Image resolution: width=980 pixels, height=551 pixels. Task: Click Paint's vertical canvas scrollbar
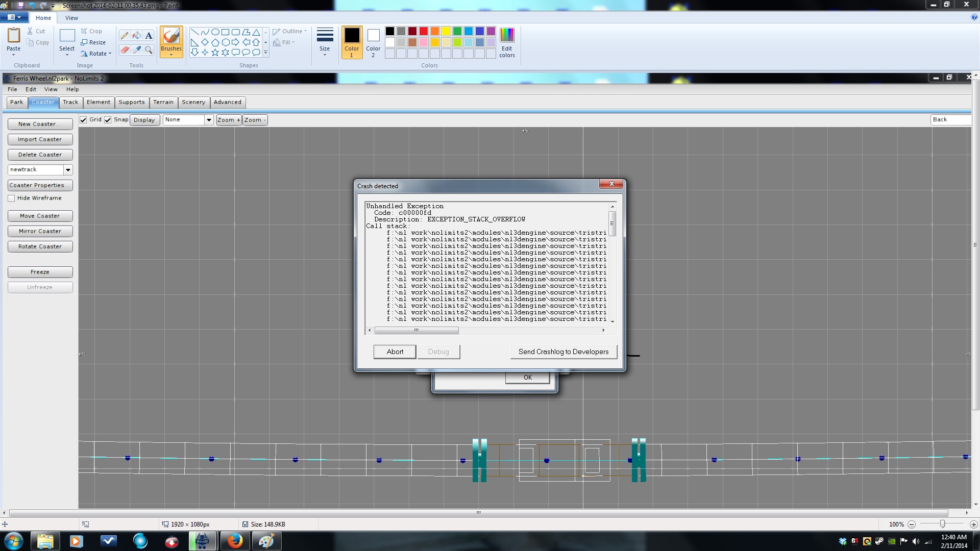pyautogui.click(x=975, y=245)
